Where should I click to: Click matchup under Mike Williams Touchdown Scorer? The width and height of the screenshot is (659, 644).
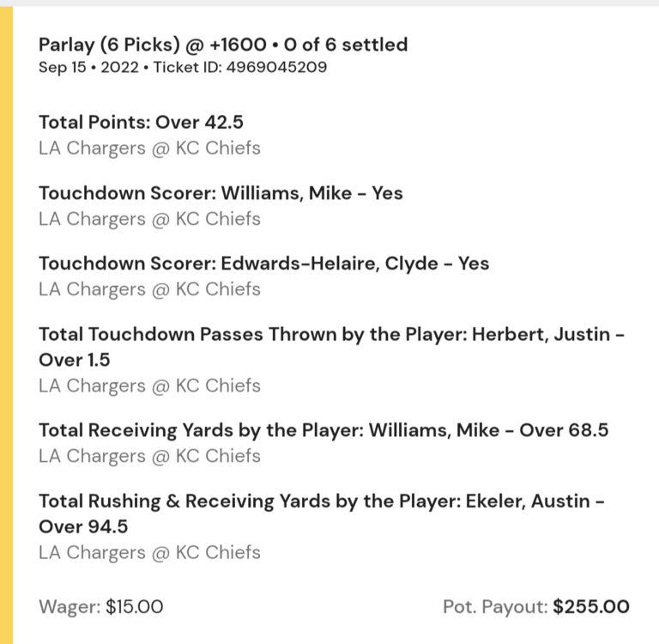149,219
